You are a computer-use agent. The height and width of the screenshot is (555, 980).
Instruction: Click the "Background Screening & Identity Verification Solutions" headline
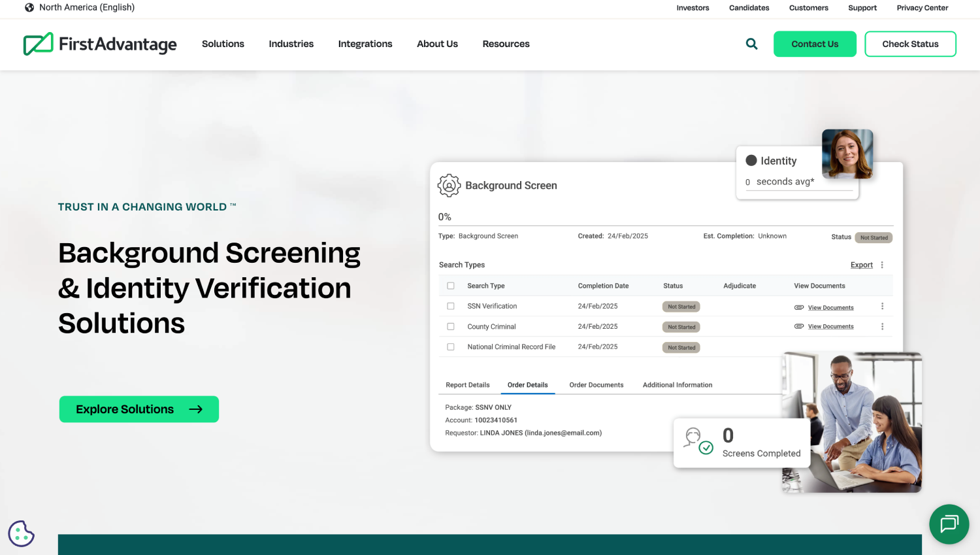(x=210, y=288)
